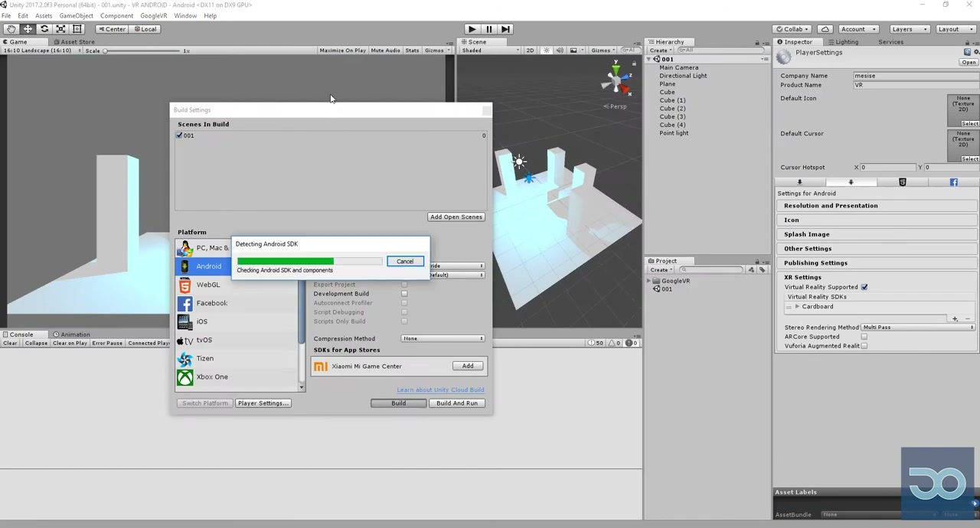Open the Facebook settings tab in Inspector
This screenshot has height=528, width=980.
pos(953,182)
